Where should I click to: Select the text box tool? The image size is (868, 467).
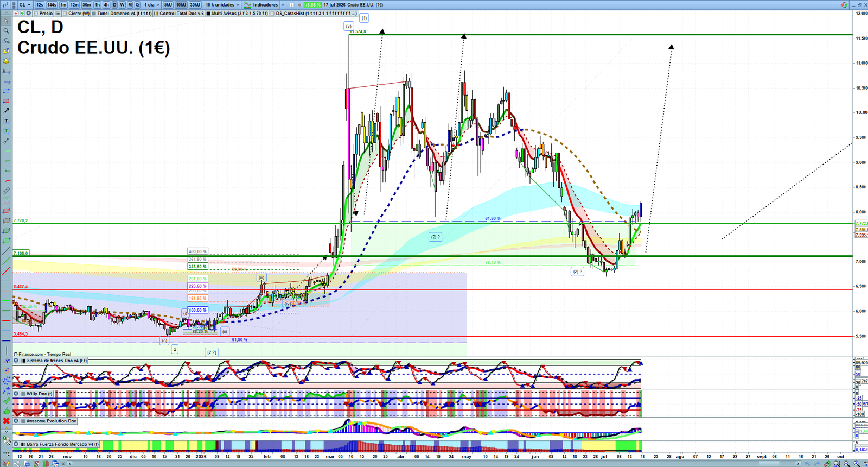pyautogui.click(x=6, y=121)
